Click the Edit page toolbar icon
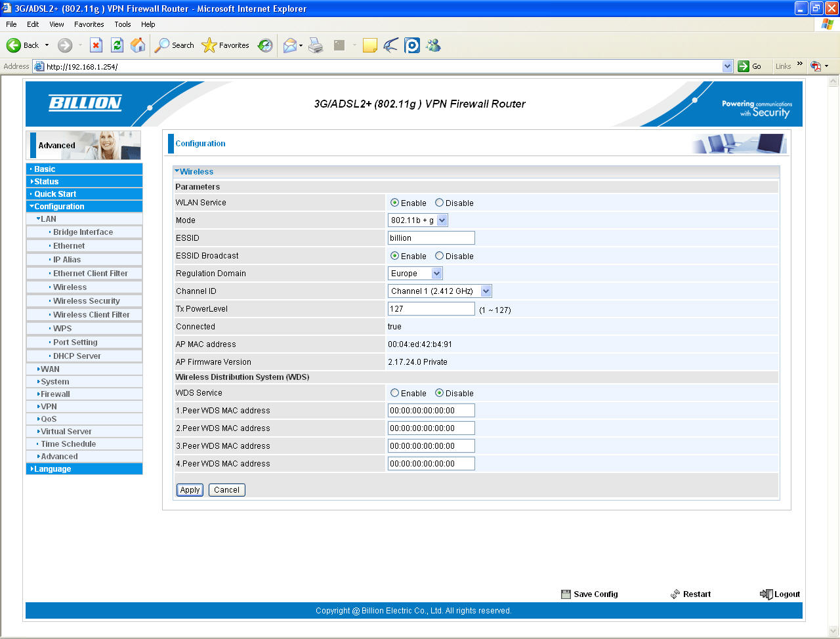This screenshot has width=840, height=639. click(339, 45)
